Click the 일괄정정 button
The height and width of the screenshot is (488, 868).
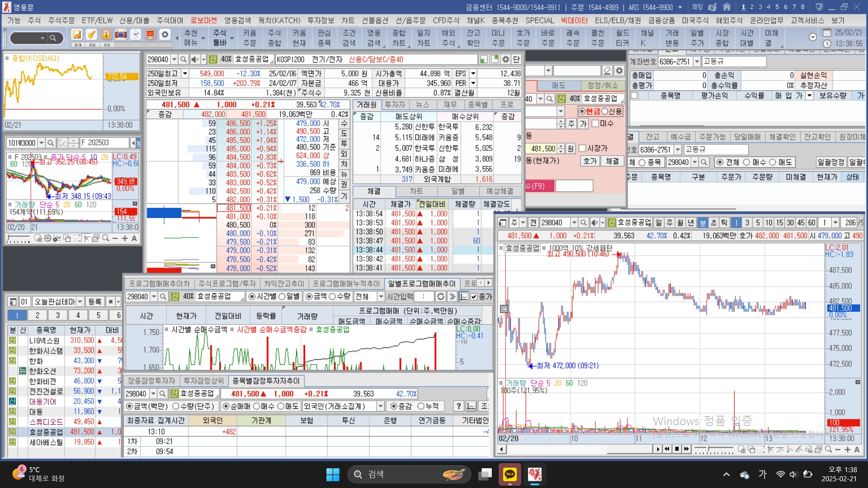[x=830, y=162]
